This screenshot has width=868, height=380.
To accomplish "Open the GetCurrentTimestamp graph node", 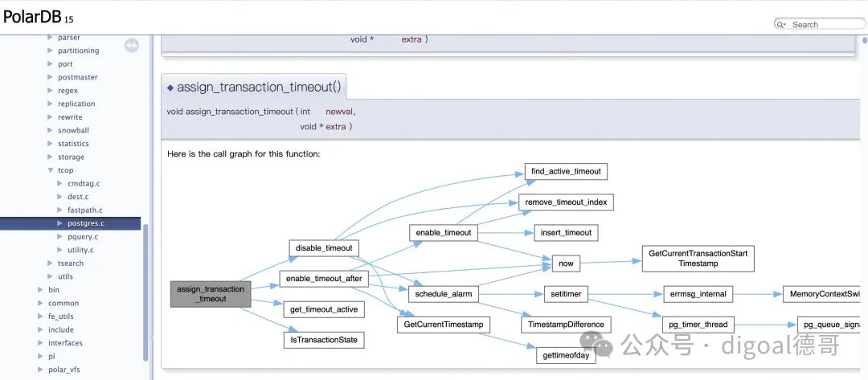I will [x=444, y=324].
